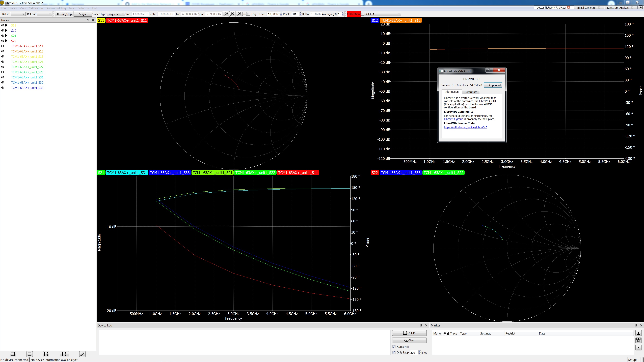The image size is (644, 362).
Task: Hide the TCM1-63AX+_unit1_S21 trace eye icon
Action: pos(3,62)
